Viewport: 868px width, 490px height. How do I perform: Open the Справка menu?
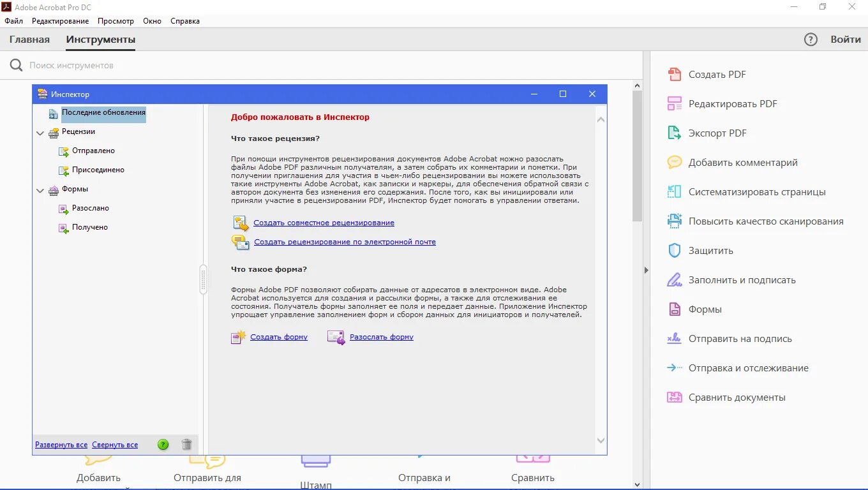(185, 21)
